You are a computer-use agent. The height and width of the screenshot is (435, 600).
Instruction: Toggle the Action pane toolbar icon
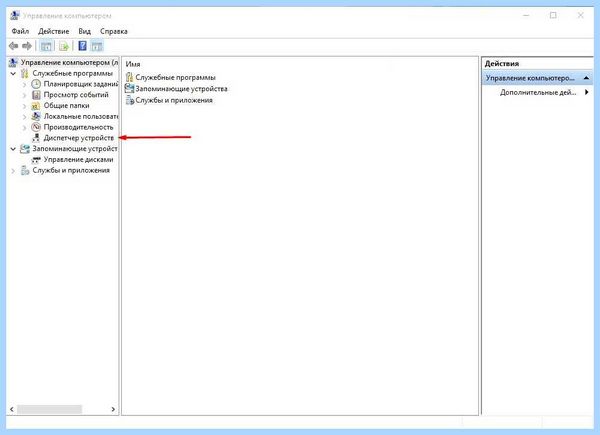[x=97, y=47]
